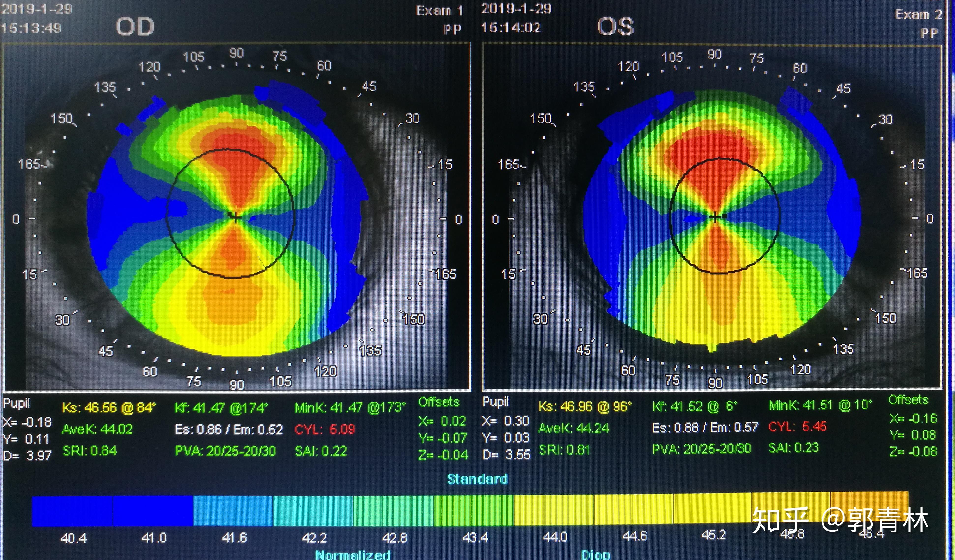Screen dimensions: 955x560
Task: Click the OD pupil D= 3.97 value
Action: (x=27, y=455)
